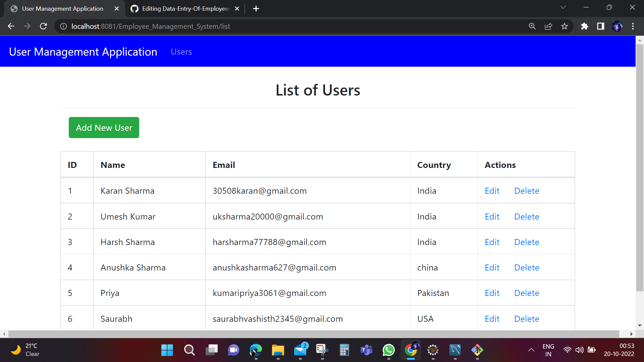Open Calculator from the taskbar
The width and height of the screenshot is (644, 362).
click(344, 350)
